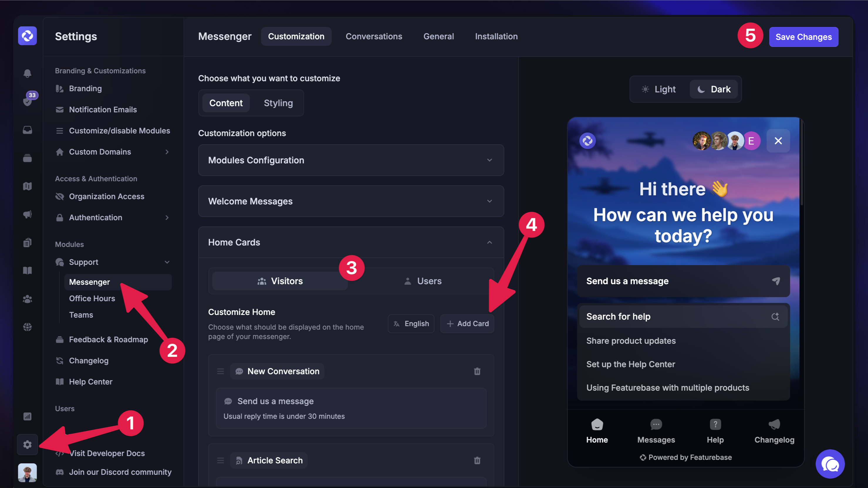The height and width of the screenshot is (488, 868).
Task: Select the Content customization option
Action: [226, 103]
